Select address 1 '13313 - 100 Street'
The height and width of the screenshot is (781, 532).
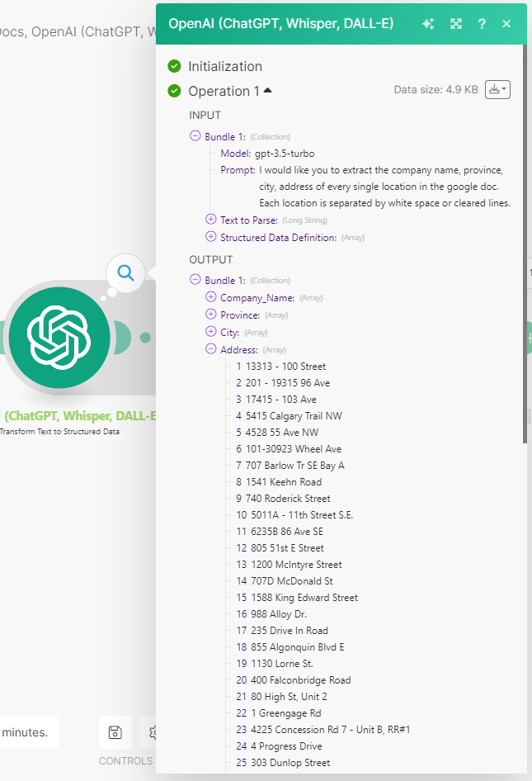tap(285, 366)
